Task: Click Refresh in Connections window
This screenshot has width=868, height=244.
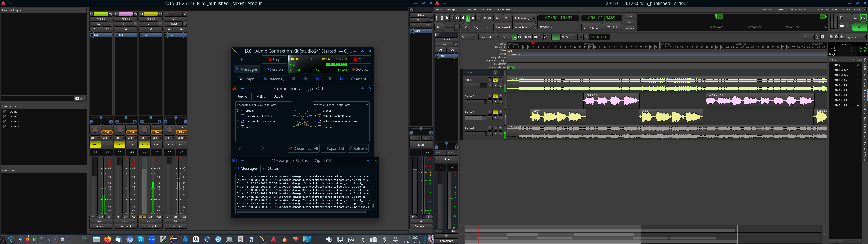Action: coord(358,148)
